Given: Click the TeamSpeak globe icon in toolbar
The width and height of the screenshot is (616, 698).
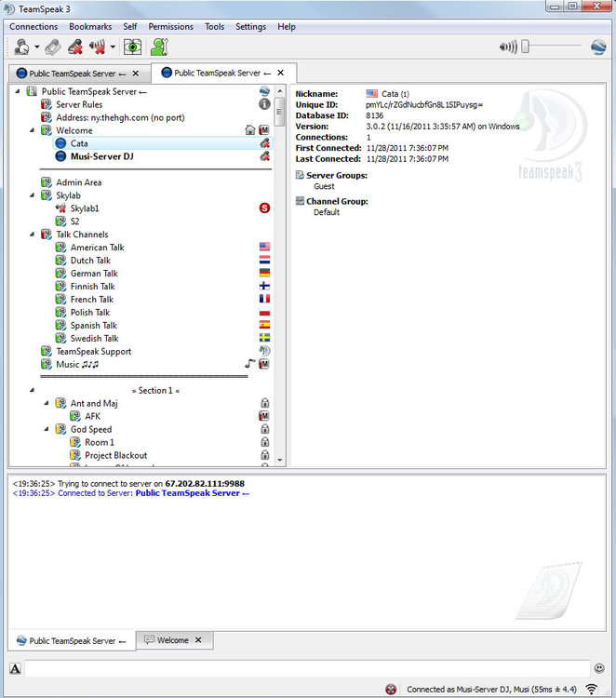Looking at the screenshot, I should coord(598,47).
